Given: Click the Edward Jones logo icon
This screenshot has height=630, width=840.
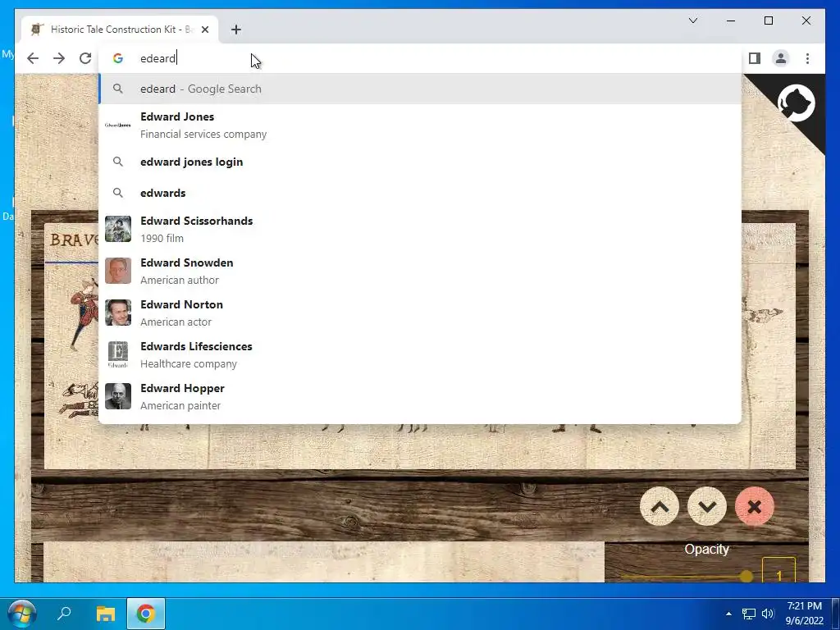Looking at the screenshot, I should click(x=118, y=126).
